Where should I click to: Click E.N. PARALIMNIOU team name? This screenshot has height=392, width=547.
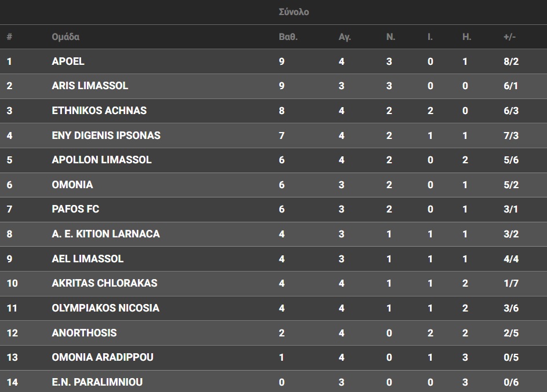(97, 382)
